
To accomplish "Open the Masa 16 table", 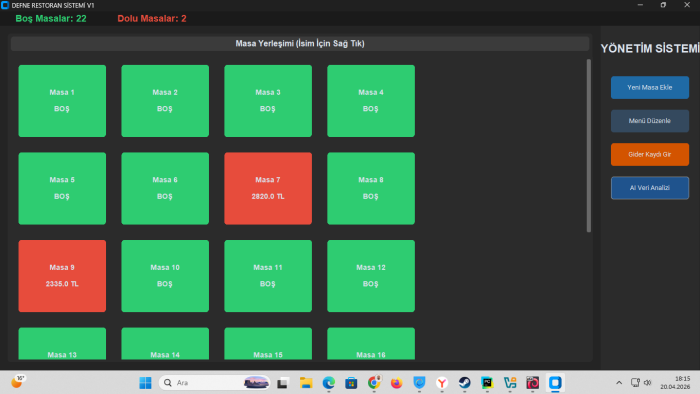I will pos(371,344).
